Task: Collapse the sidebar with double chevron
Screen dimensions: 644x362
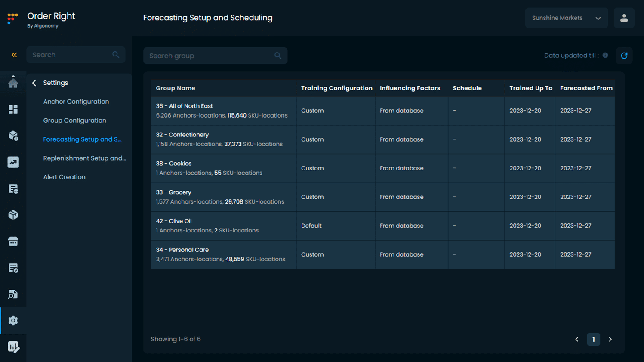Action: click(x=14, y=55)
